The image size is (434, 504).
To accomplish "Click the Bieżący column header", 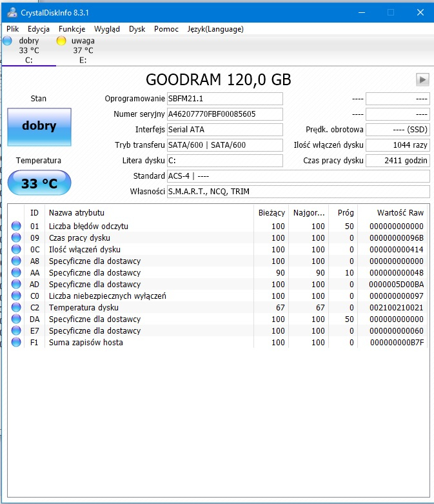I will [x=271, y=212].
